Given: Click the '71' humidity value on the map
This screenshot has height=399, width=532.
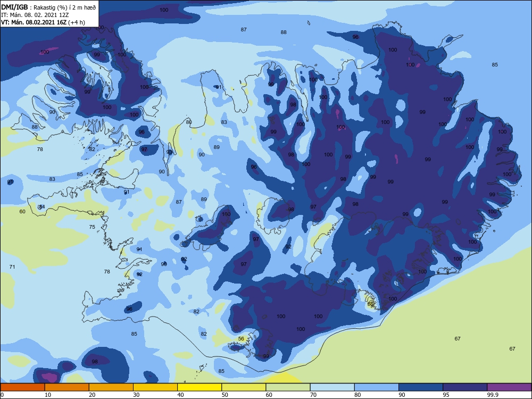Looking at the screenshot, I should [x=12, y=267].
